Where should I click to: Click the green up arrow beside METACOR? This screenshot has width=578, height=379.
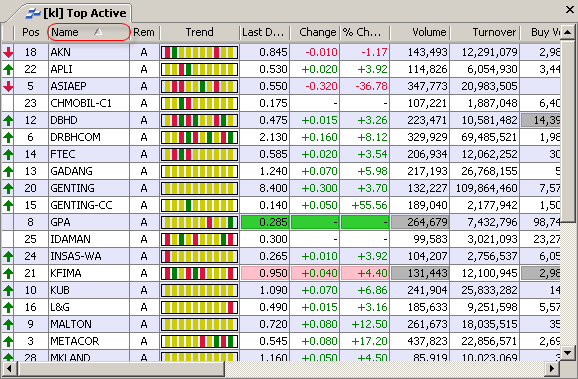pos(8,341)
